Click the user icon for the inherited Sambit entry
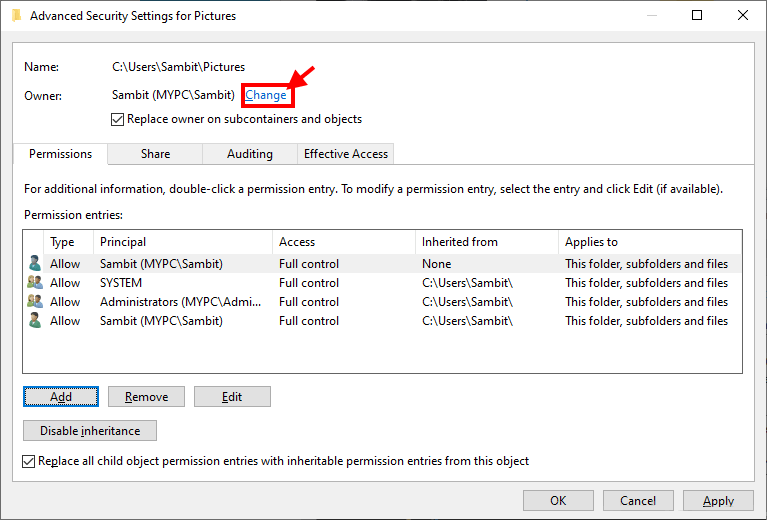Image resolution: width=767 pixels, height=520 pixels. [35, 321]
